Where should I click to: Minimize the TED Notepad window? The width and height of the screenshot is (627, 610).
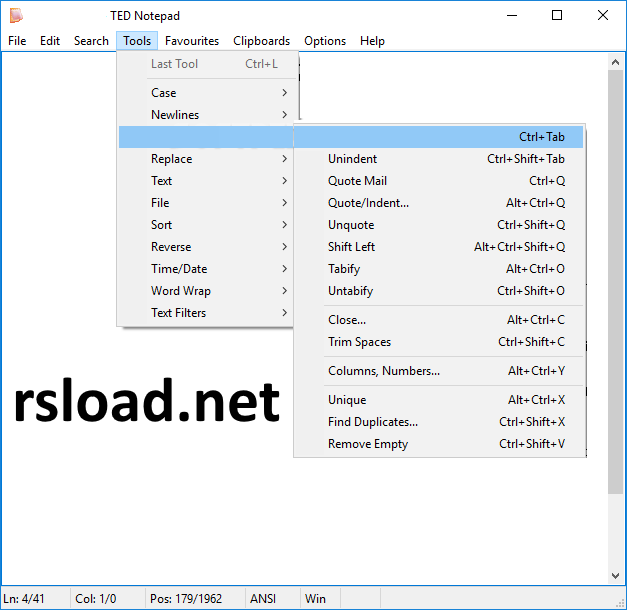pyautogui.click(x=512, y=16)
